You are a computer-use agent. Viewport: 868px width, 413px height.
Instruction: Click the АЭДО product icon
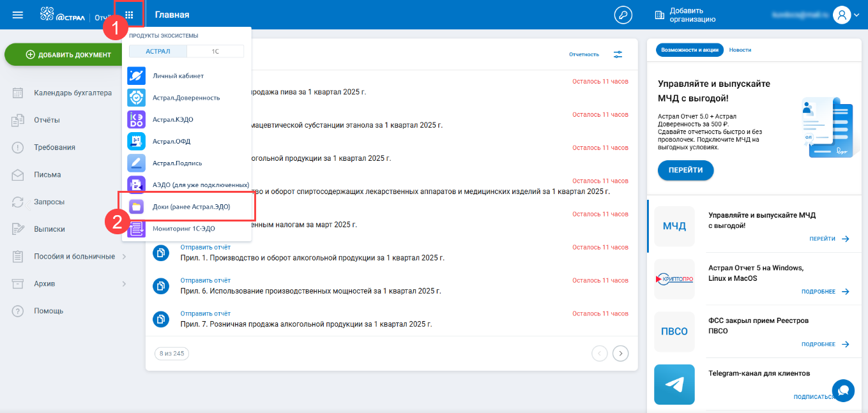(137, 184)
